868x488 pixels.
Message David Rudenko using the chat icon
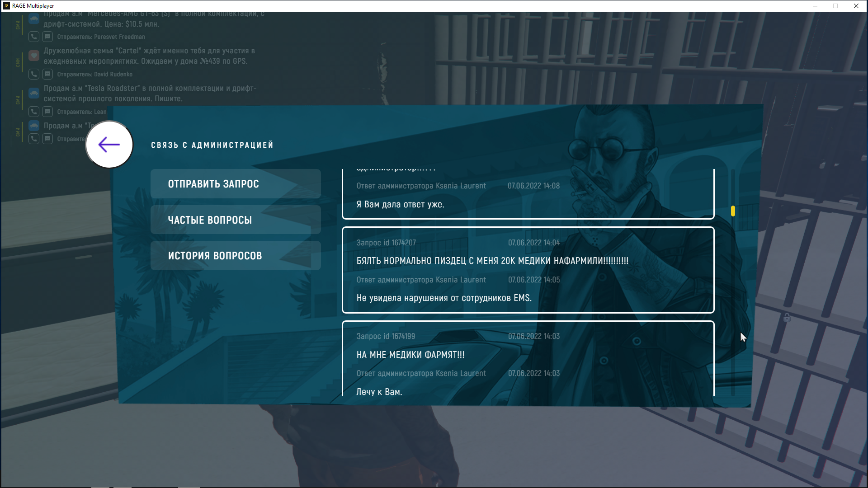click(47, 74)
